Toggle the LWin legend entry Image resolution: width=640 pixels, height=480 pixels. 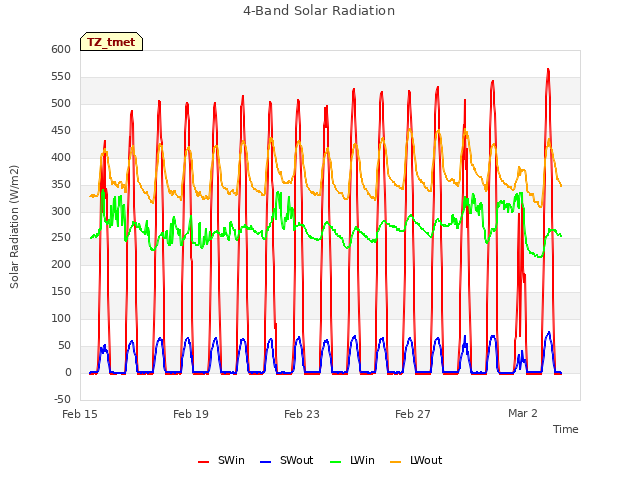coord(352,460)
